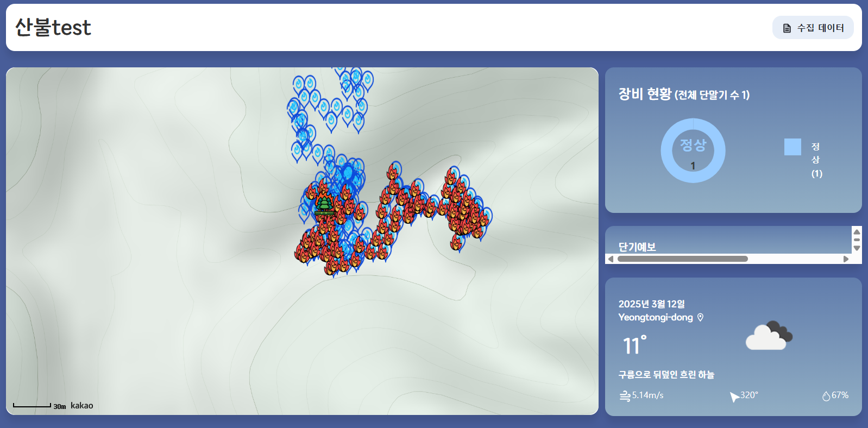Click the humidity droplet icon
Screen dimensions: 868x428
826,396
